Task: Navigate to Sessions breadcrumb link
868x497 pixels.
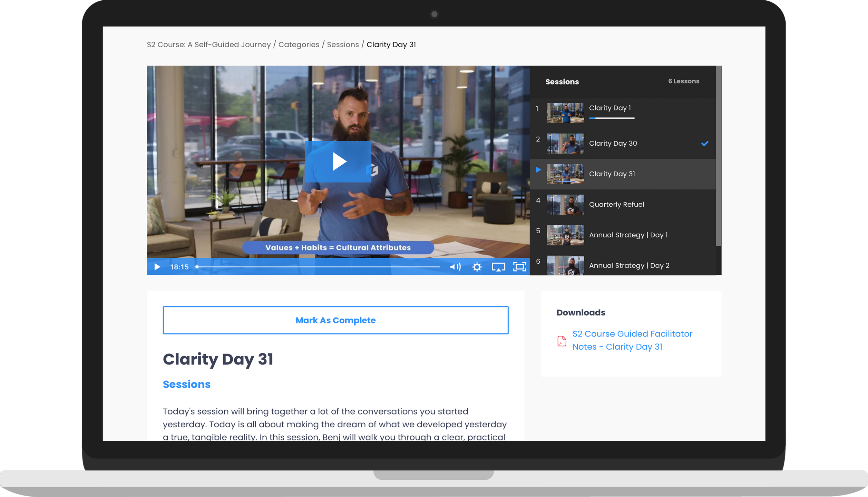Action: tap(343, 45)
